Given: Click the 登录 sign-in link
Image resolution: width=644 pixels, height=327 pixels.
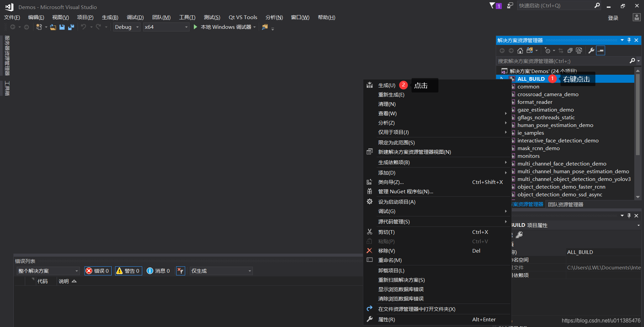Looking at the screenshot, I should (613, 18).
